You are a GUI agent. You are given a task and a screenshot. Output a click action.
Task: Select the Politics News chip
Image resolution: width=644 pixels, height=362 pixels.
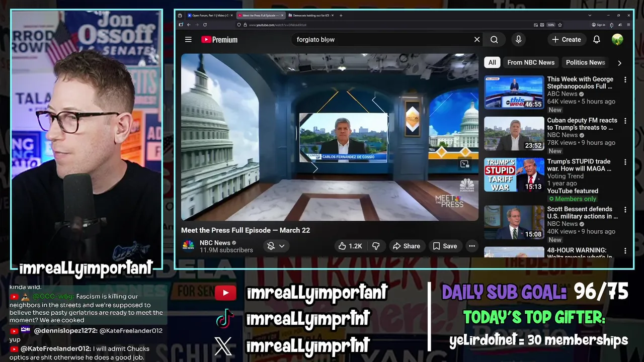585,62
